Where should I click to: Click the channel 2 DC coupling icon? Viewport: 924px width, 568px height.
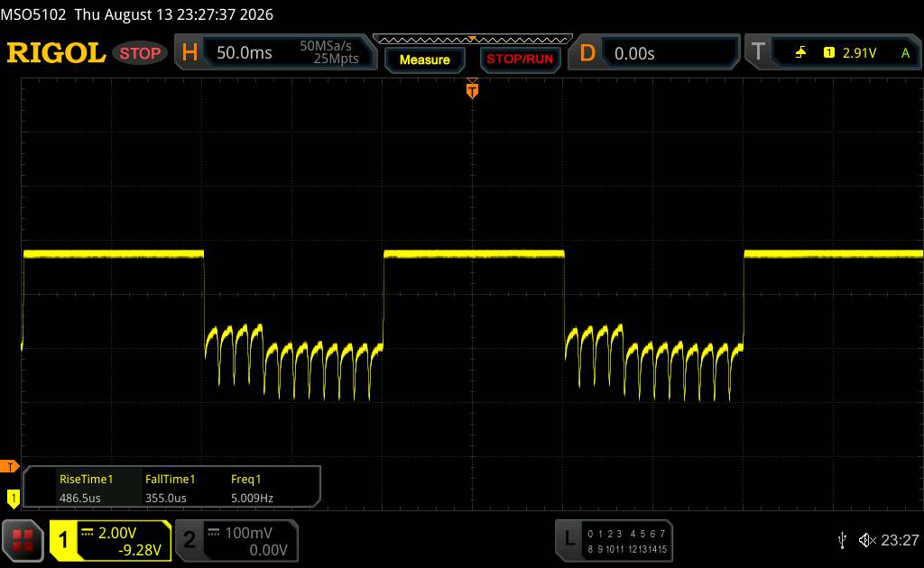click(x=214, y=533)
